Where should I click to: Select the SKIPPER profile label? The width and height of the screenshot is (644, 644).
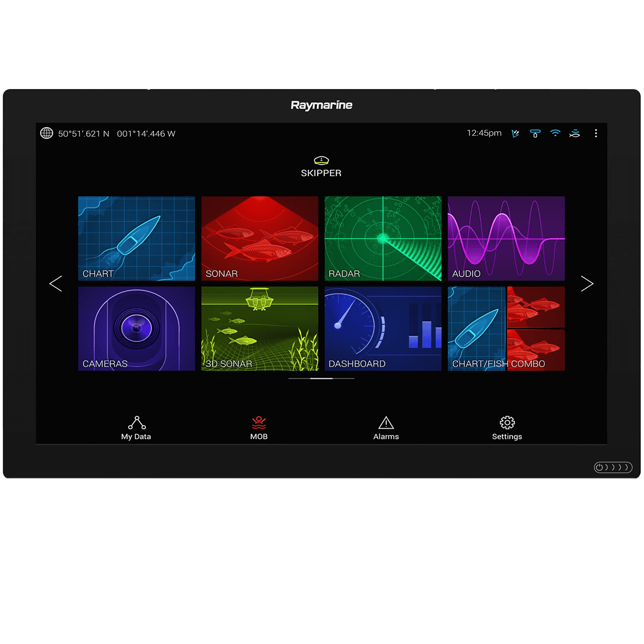point(321,173)
